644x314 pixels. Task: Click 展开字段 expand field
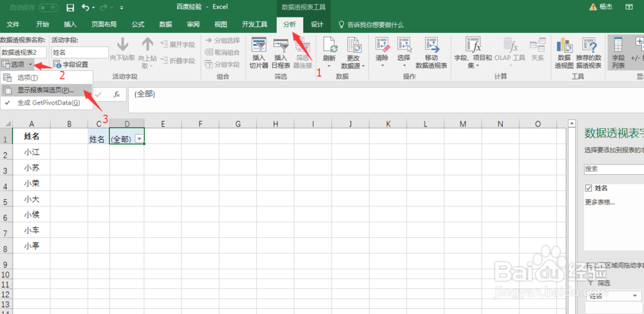[178, 44]
